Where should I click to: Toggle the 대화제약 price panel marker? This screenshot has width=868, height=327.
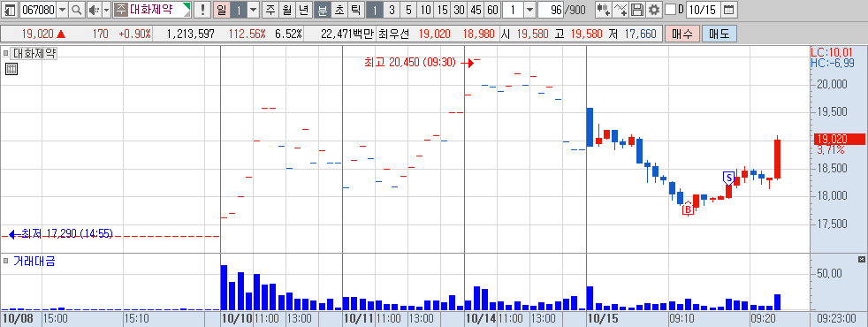point(5,54)
